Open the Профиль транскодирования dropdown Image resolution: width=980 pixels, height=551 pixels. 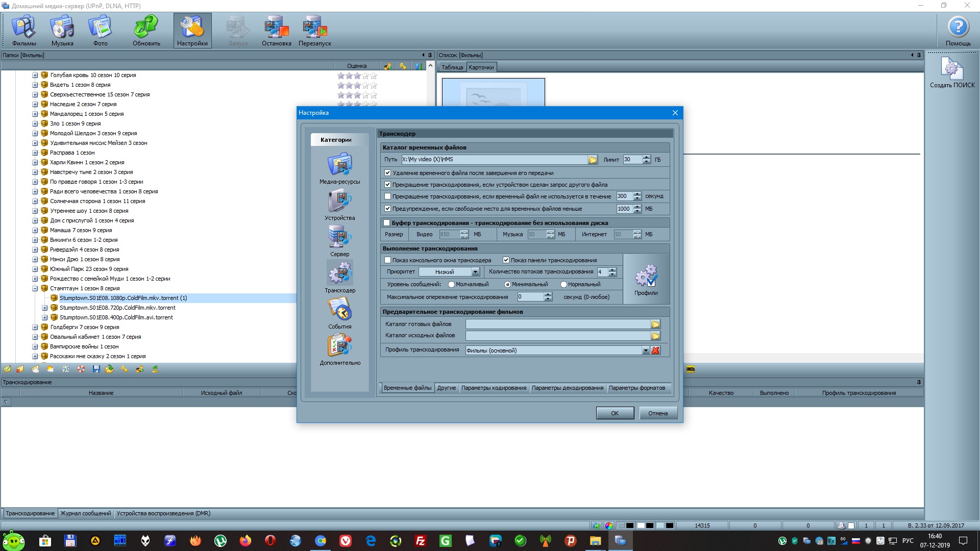coord(646,350)
